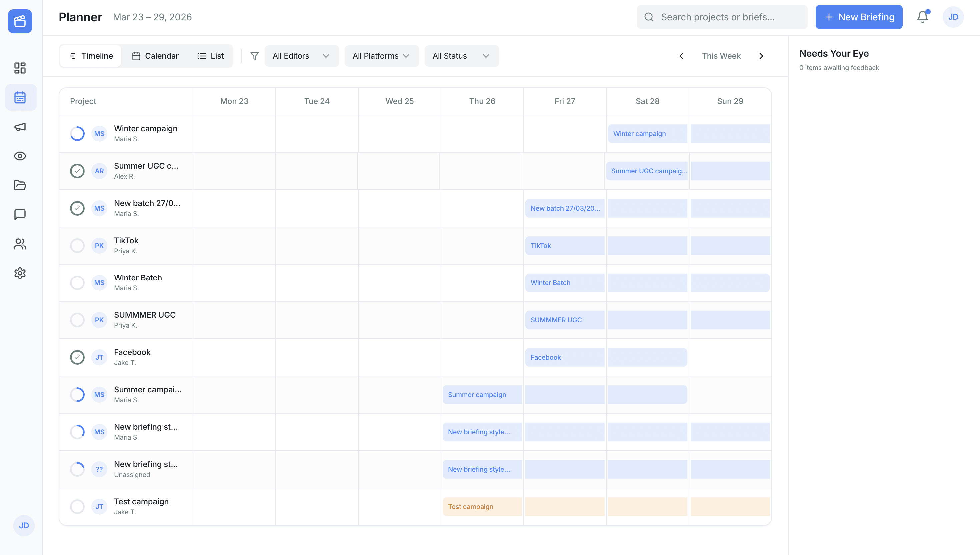980x555 pixels.
Task: Toggle Facebook project completed checkmark
Action: click(x=77, y=357)
